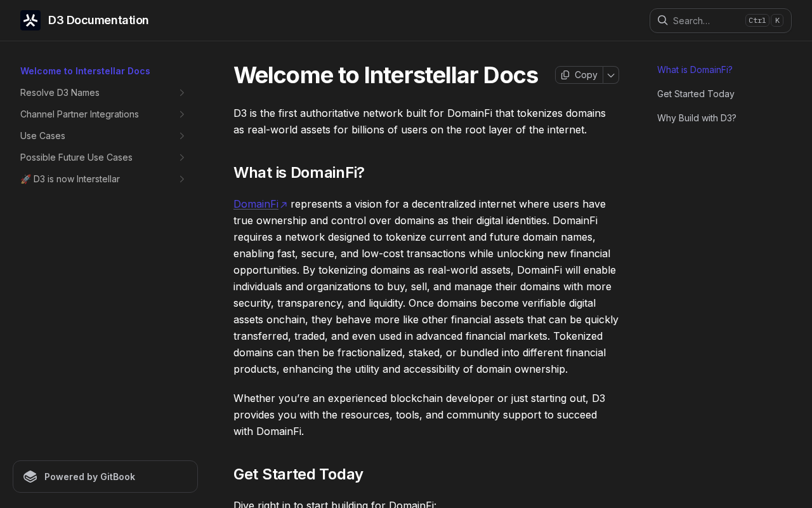Jump to What is DomainFi? section
Screen dimensions: 812x508
tap(695, 70)
